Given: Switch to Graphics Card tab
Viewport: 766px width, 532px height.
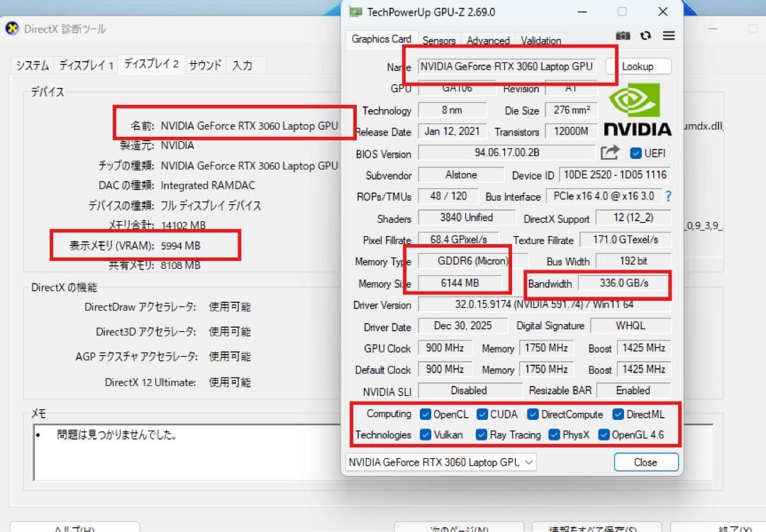Looking at the screenshot, I should [382, 39].
